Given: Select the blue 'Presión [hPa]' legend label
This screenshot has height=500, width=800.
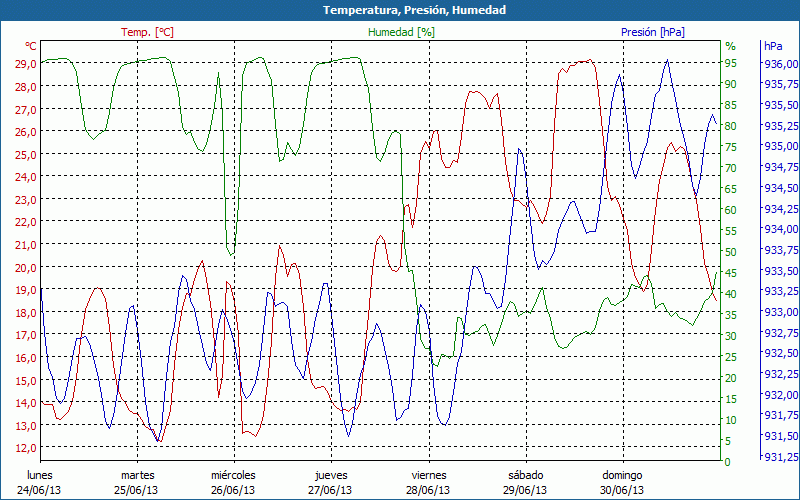Looking at the screenshot, I should (x=653, y=32).
